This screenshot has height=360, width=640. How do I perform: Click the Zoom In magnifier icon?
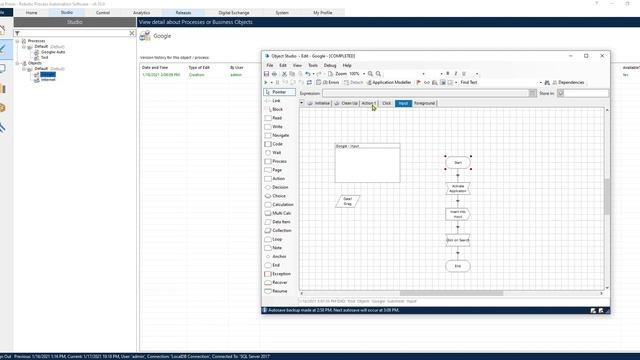click(x=370, y=74)
